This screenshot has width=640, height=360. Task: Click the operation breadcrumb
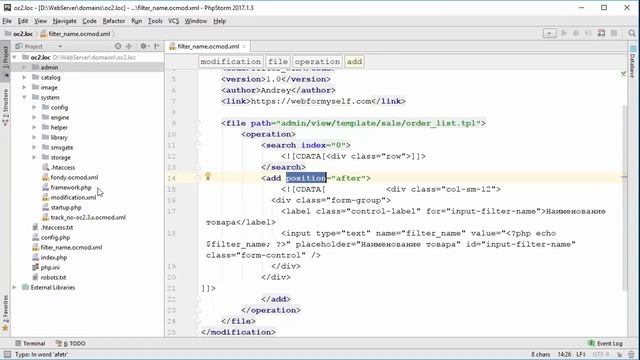pos(317,62)
